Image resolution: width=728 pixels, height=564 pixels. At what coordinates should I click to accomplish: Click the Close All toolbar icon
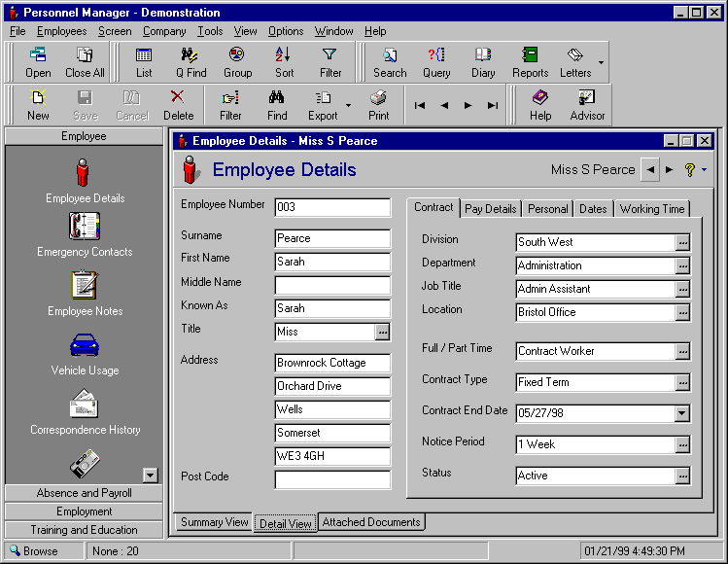click(x=85, y=62)
